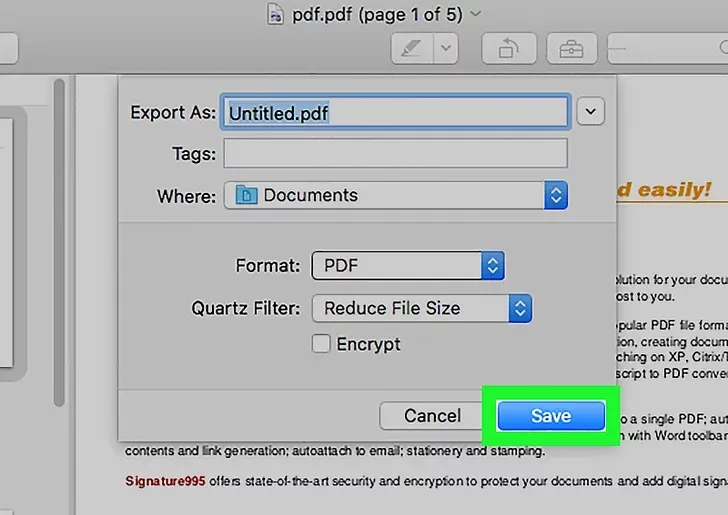
Task: Click the rotate page toolbar icon
Action: tap(509, 48)
